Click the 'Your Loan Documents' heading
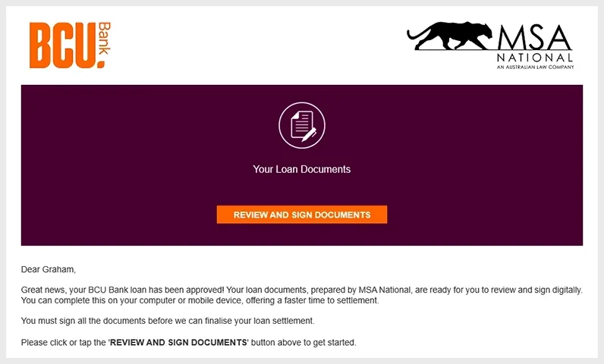 [301, 169]
